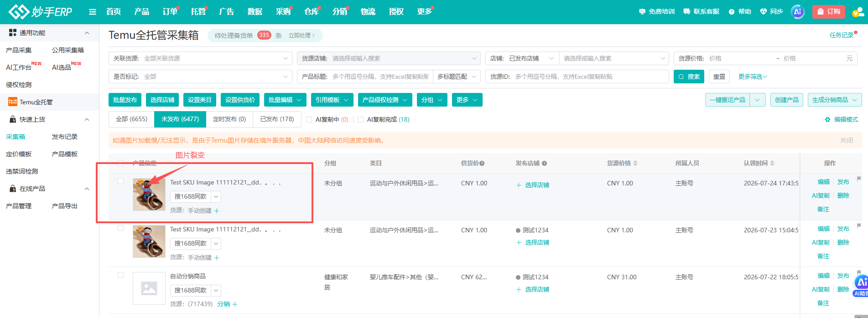Click 订购 subscribe button

[829, 12]
